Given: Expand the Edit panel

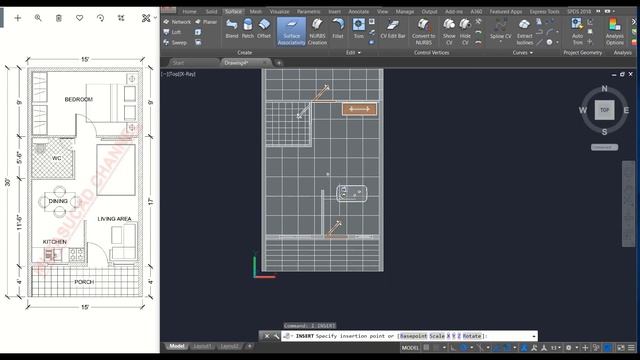Looking at the screenshot, I should click(353, 53).
